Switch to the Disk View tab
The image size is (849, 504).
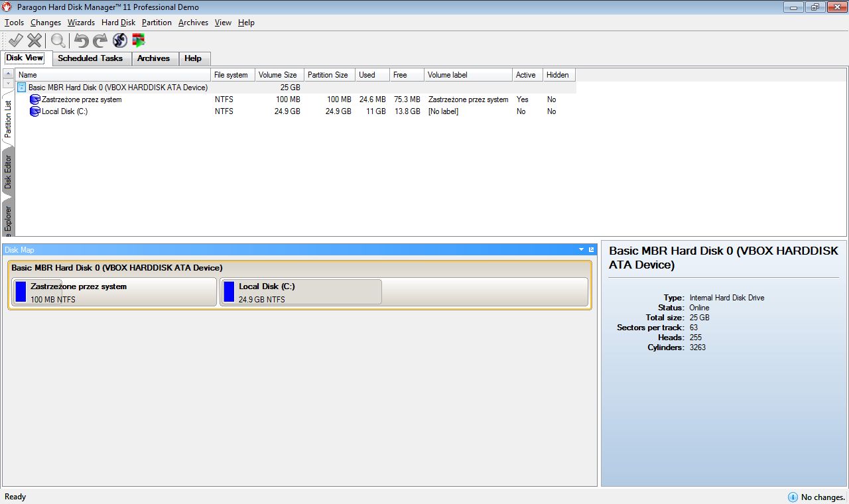pyautogui.click(x=25, y=58)
